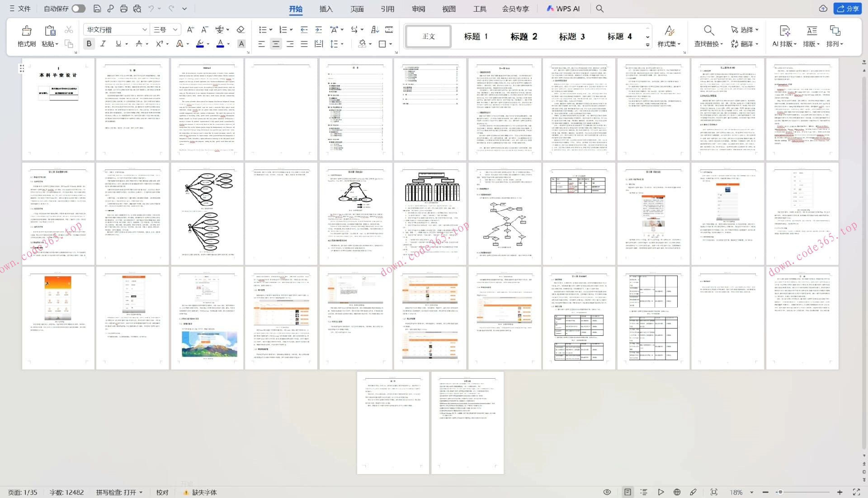Open the Find and Replace magnifier icon
Viewport: 868px width, 498px height.
708,31
